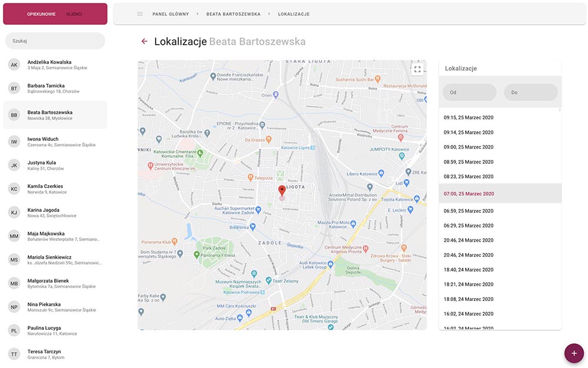Select Teresa Tarczyn from the list

pyautogui.click(x=44, y=354)
